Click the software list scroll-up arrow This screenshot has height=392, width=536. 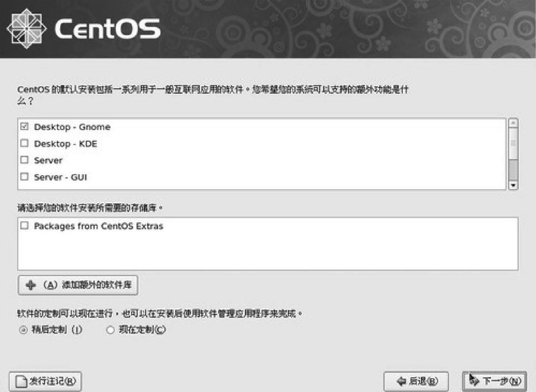click(513, 123)
